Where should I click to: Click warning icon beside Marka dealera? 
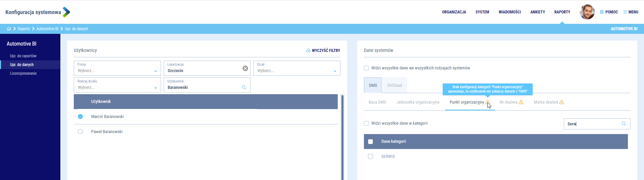pos(561,102)
